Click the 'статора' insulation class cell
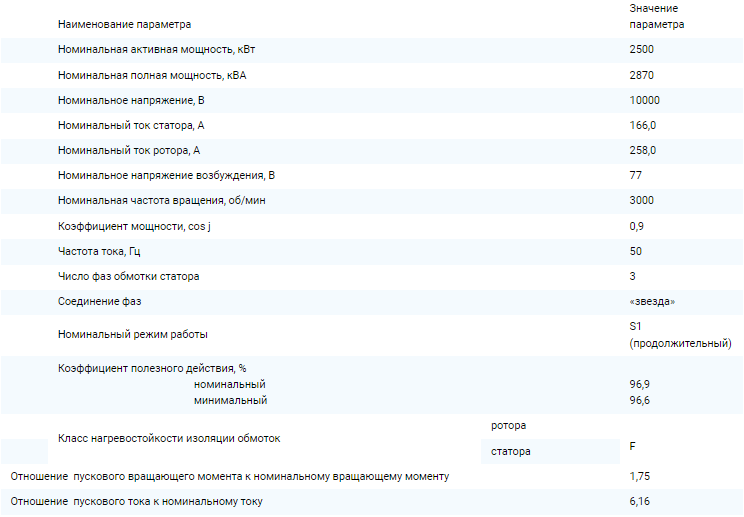 click(x=511, y=451)
